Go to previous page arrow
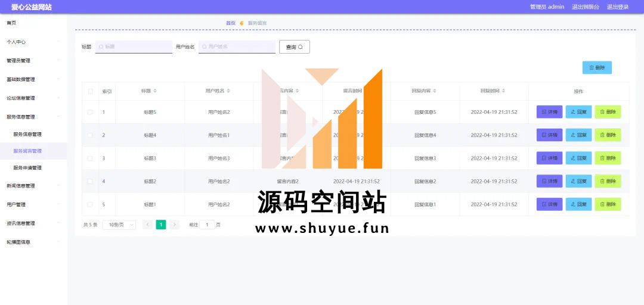 147,225
